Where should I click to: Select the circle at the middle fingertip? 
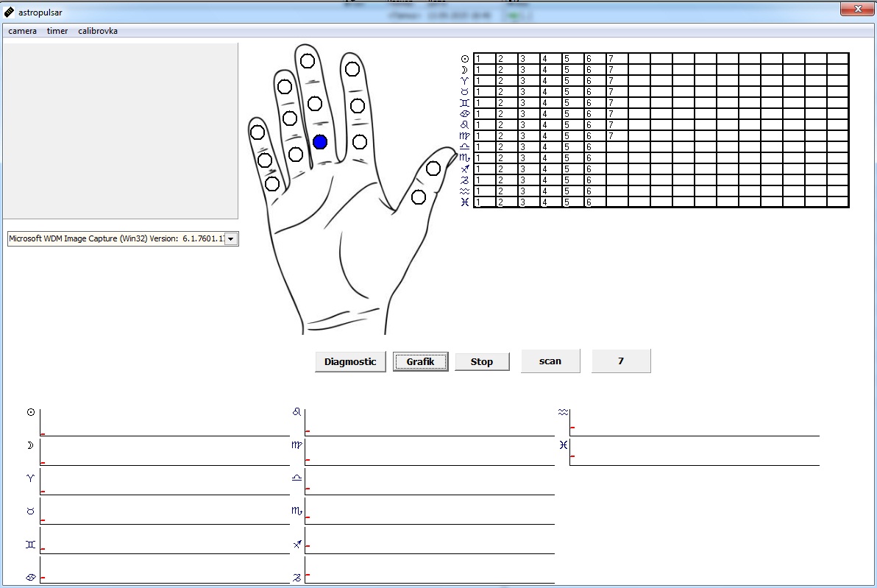308,61
